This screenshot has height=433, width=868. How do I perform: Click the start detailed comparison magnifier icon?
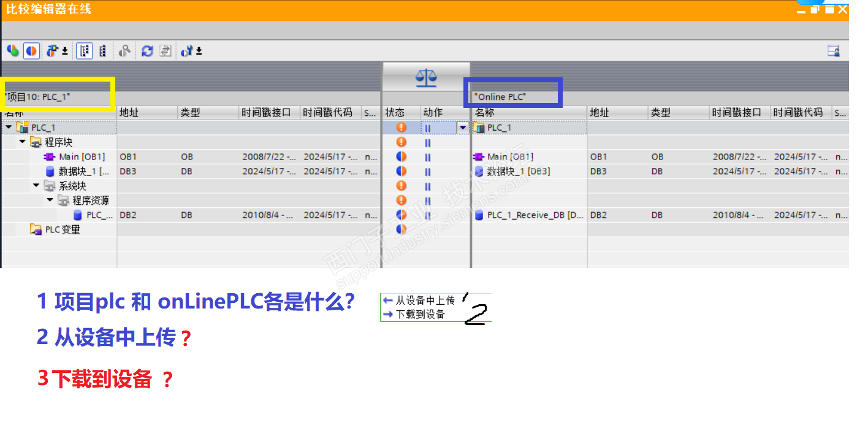coord(125,51)
